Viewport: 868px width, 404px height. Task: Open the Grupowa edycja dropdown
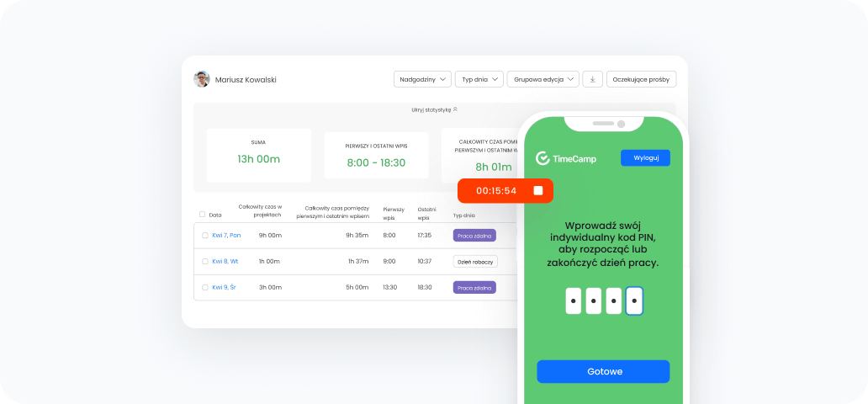tap(542, 79)
